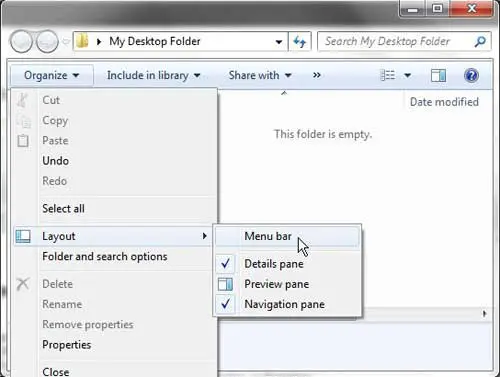Click the horizontal scrollbar right arrow

[x=485, y=314]
